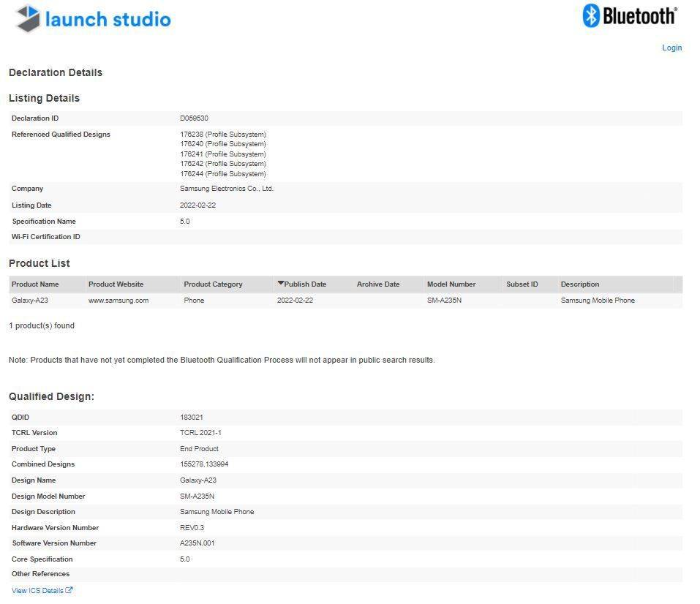Sort by the Product Category column header
This screenshot has height=604, width=700.
click(213, 284)
